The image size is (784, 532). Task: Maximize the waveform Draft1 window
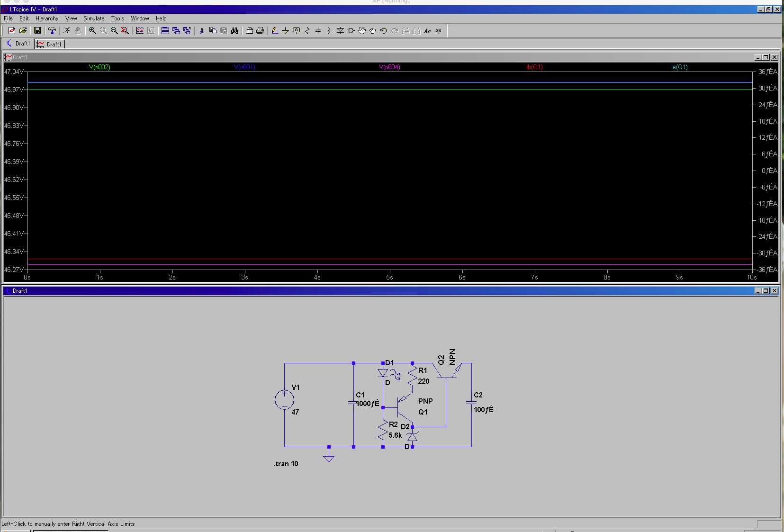coord(766,57)
